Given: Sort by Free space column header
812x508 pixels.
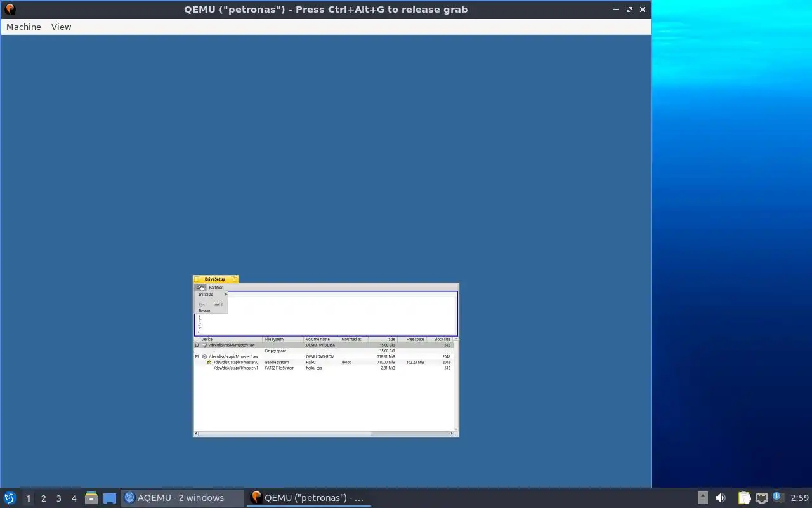Looking at the screenshot, I should [412, 339].
